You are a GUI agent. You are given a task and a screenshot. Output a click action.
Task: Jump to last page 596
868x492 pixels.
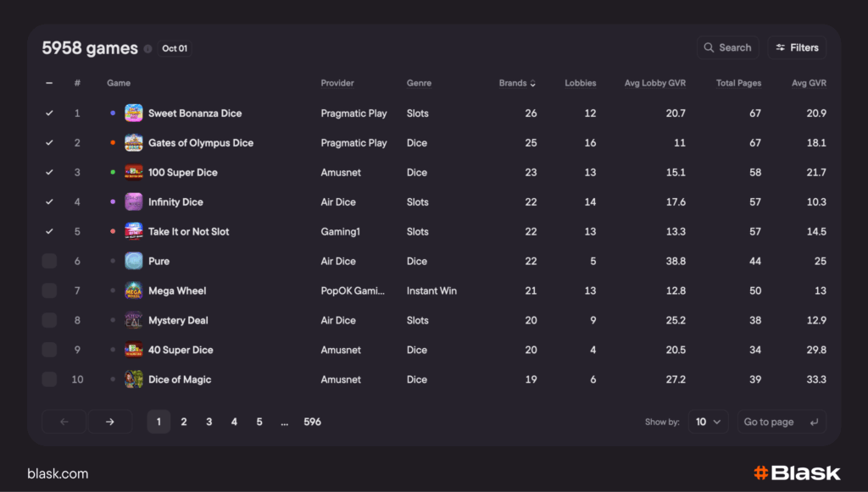pos(312,422)
